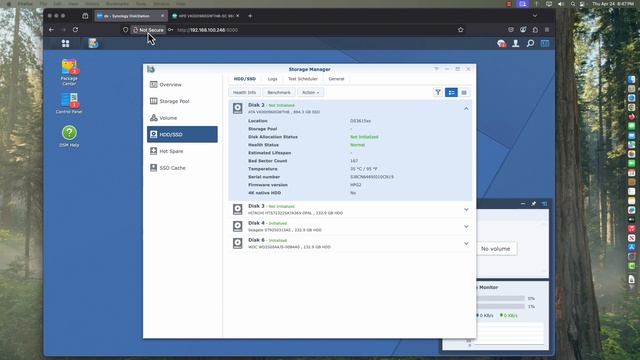
Task: Expand the Disk 4 row chevron
Action: [x=466, y=227]
